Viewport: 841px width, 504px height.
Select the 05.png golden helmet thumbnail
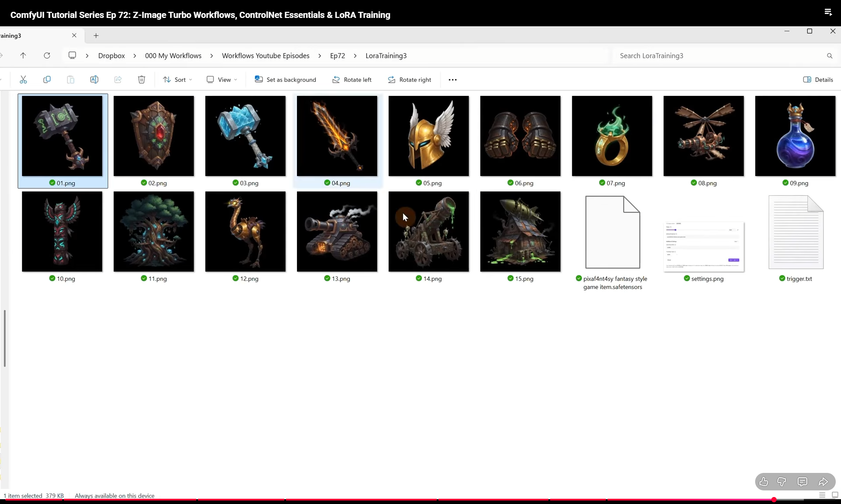click(x=428, y=136)
